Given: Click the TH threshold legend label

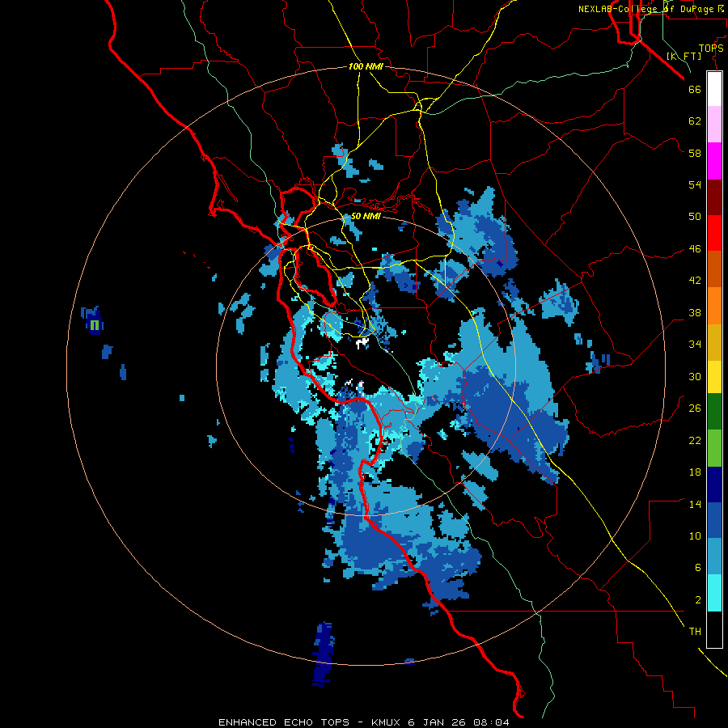Looking at the screenshot, I should pyautogui.click(x=695, y=632).
